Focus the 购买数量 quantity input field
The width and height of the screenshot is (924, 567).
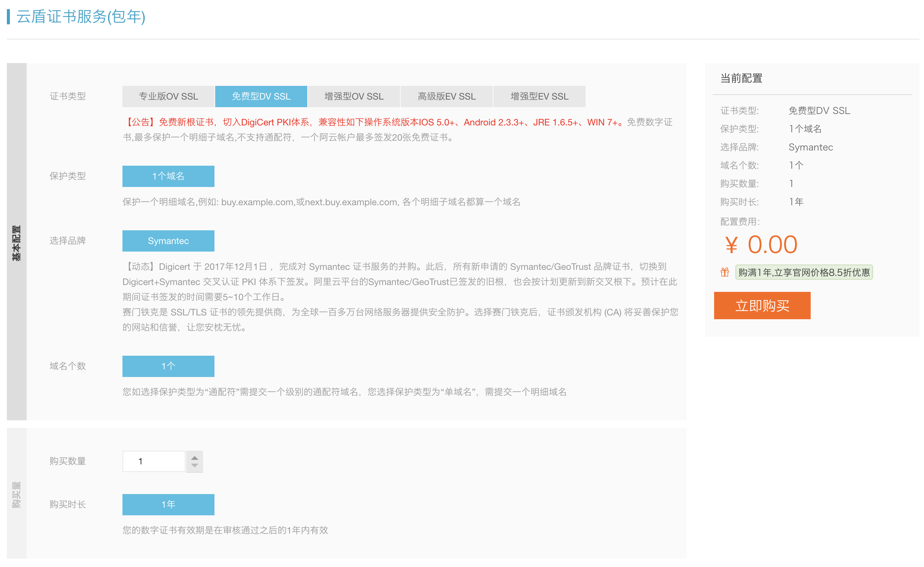click(x=154, y=461)
